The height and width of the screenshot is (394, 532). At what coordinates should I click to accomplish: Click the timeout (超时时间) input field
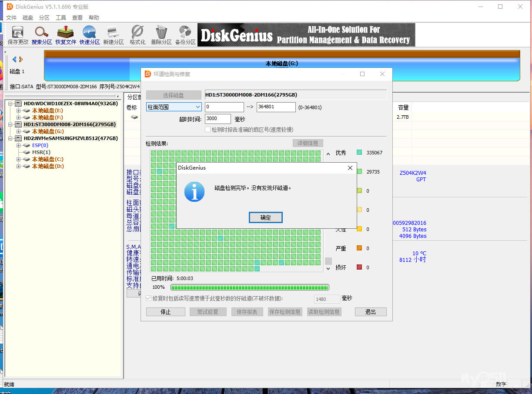217,119
